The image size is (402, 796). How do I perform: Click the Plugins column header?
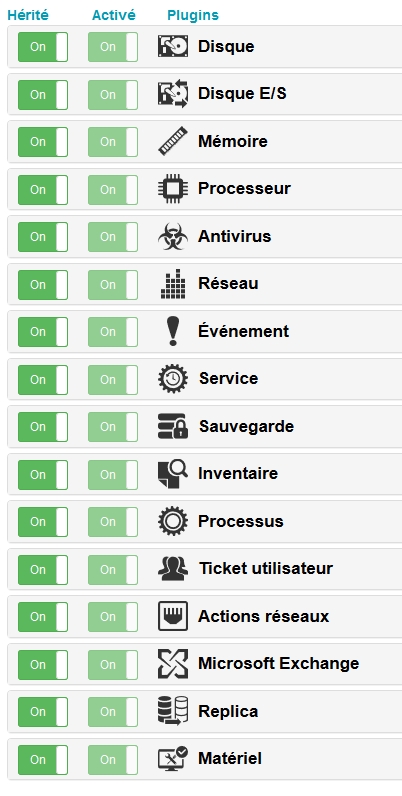coord(193,16)
